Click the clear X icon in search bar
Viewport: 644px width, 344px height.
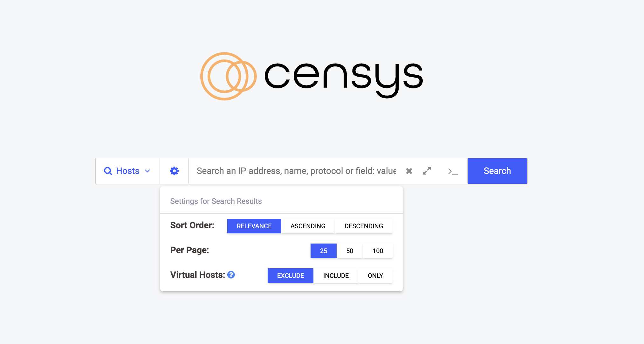[409, 170]
